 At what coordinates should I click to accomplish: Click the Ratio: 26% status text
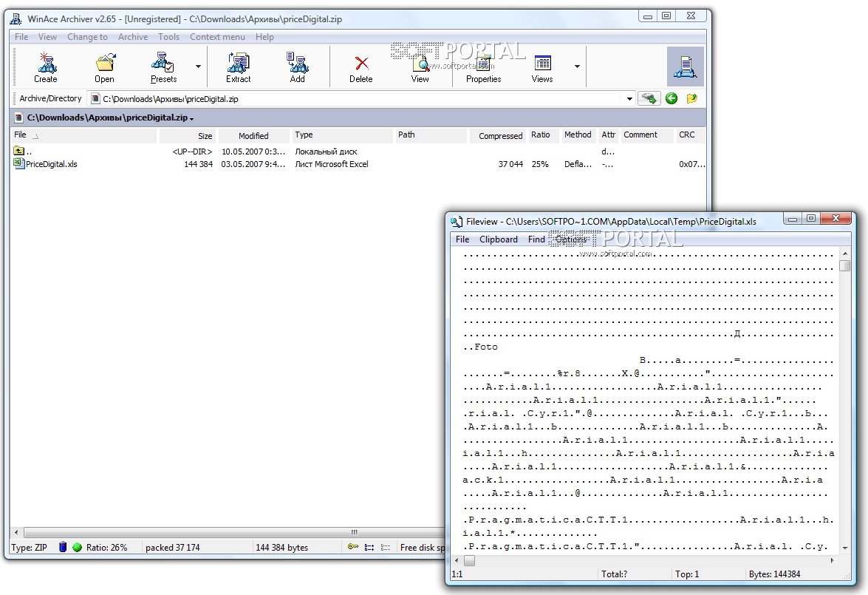click(107, 548)
